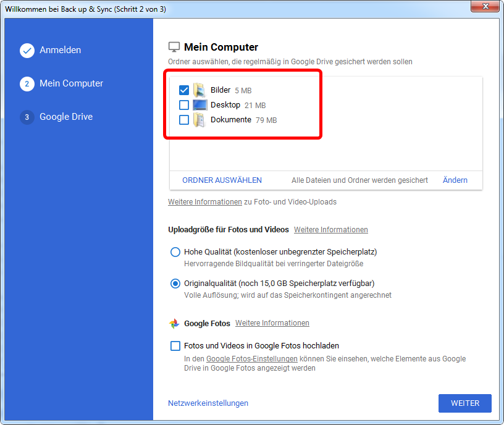Click the Bilder folder icon
Screen dimensions: 504x425
coord(199,90)
